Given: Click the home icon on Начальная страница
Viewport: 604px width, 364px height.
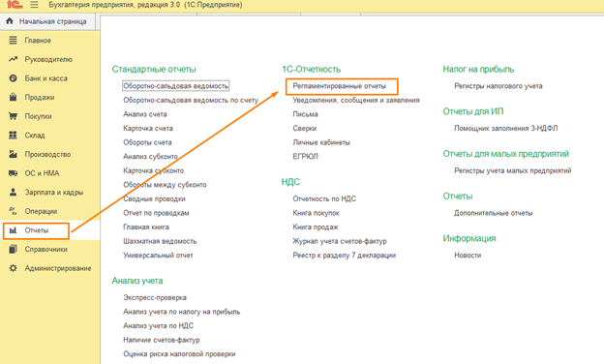Looking at the screenshot, I should coord(10,21).
